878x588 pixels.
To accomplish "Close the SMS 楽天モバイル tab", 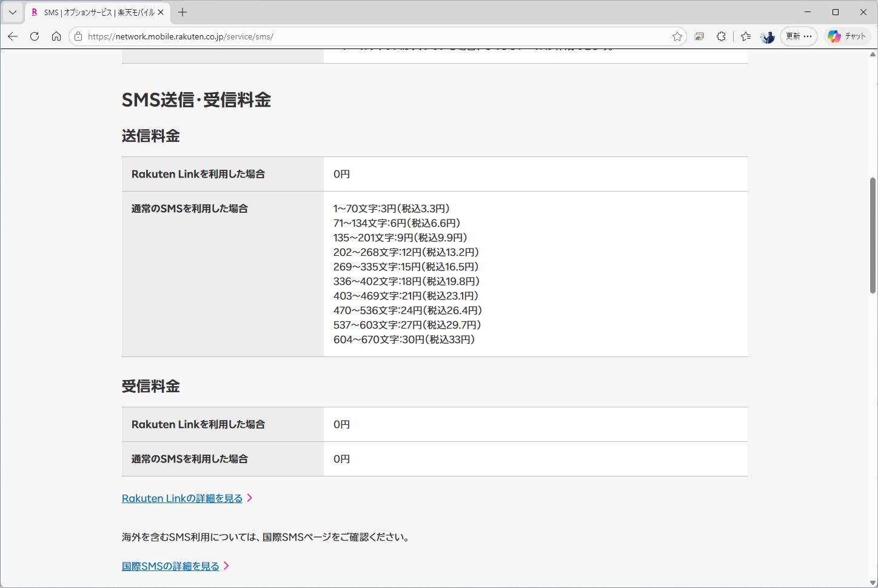I will [x=161, y=12].
